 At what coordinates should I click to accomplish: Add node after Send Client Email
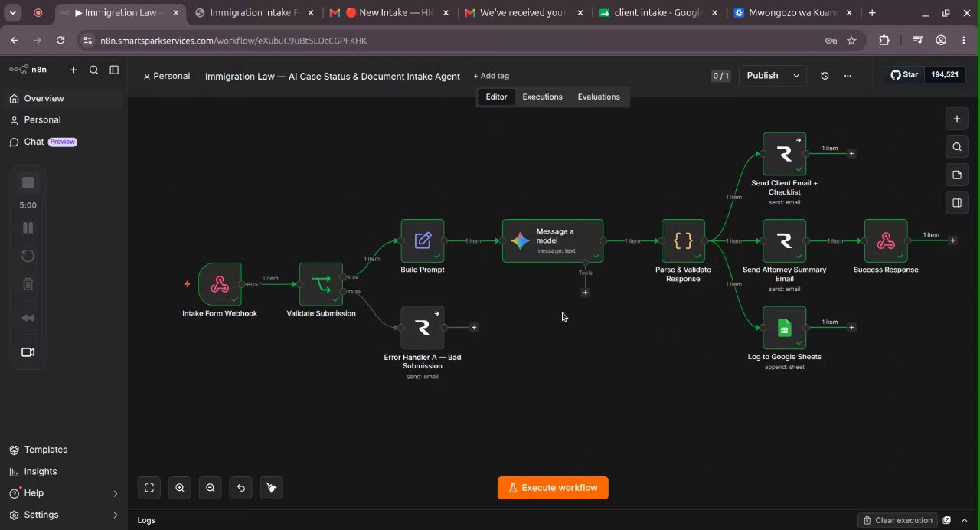click(x=851, y=153)
